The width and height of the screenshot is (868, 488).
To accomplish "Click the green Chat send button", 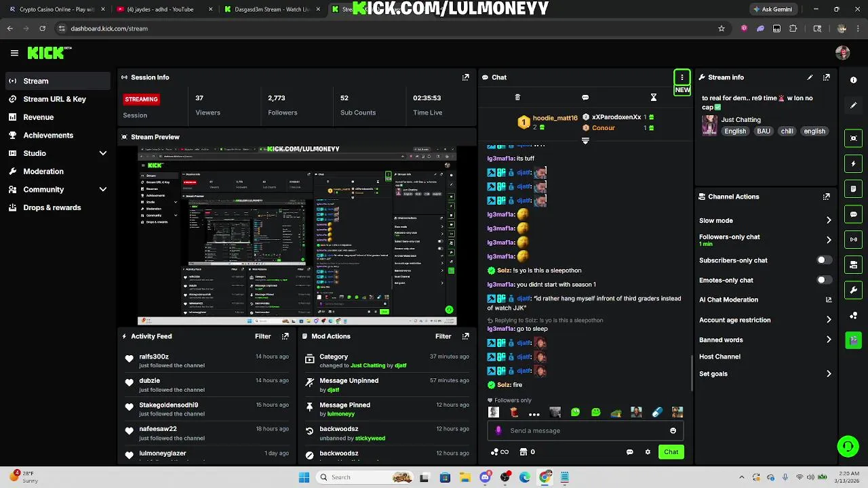I will pyautogui.click(x=671, y=452).
